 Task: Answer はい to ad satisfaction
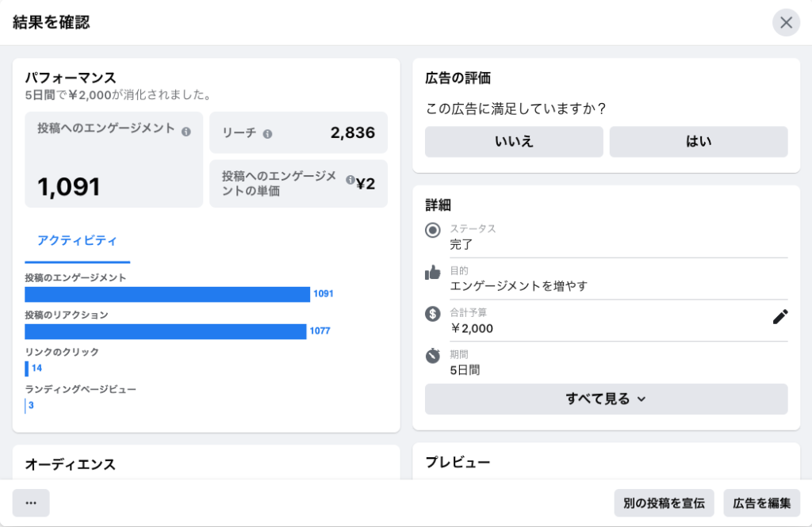pos(698,142)
